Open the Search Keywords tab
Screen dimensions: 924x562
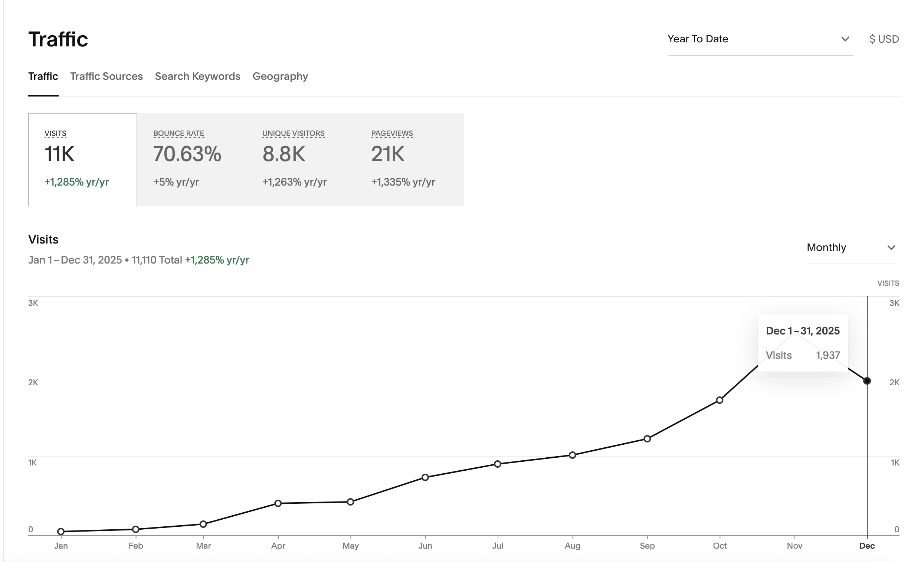pyautogui.click(x=197, y=76)
